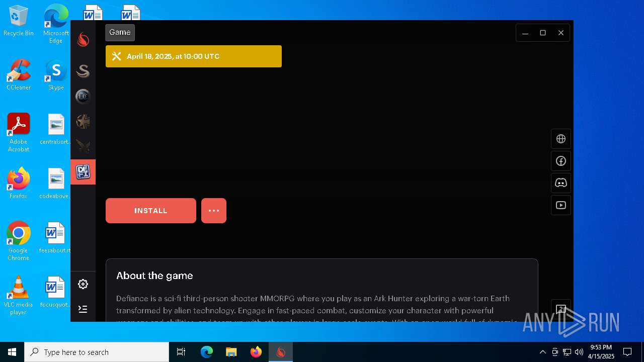Open Adobe Acrobat desktop shortcut
Image resolution: width=644 pixels, height=362 pixels.
coord(19,133)
